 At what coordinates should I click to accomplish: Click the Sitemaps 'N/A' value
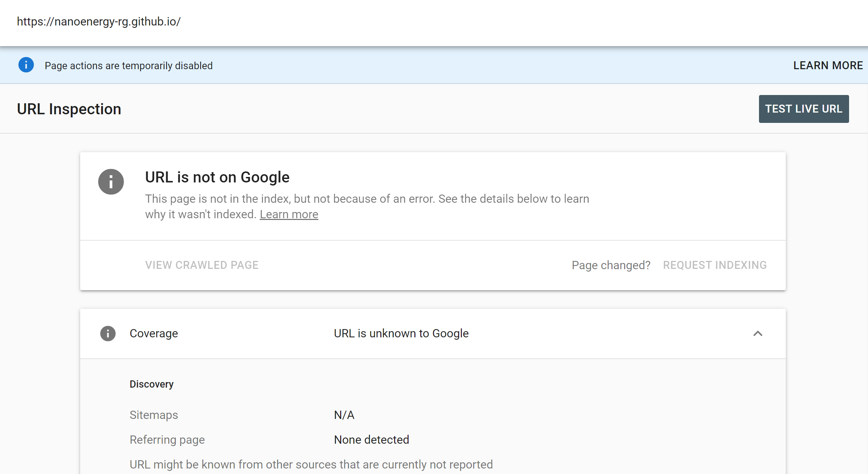point(344,415)
